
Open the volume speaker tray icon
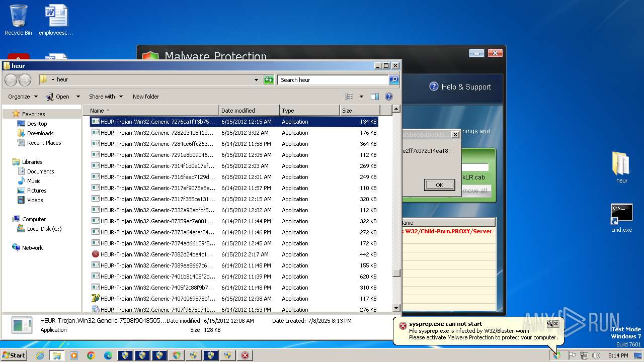pyautogui.click(x=597, y=355)
